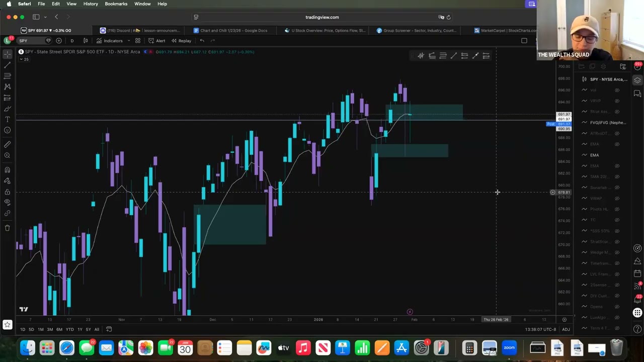Viewport: 644px width, 362px height.
Task: Show the Pivots HL indicator
Action: [x=617, y=209]
